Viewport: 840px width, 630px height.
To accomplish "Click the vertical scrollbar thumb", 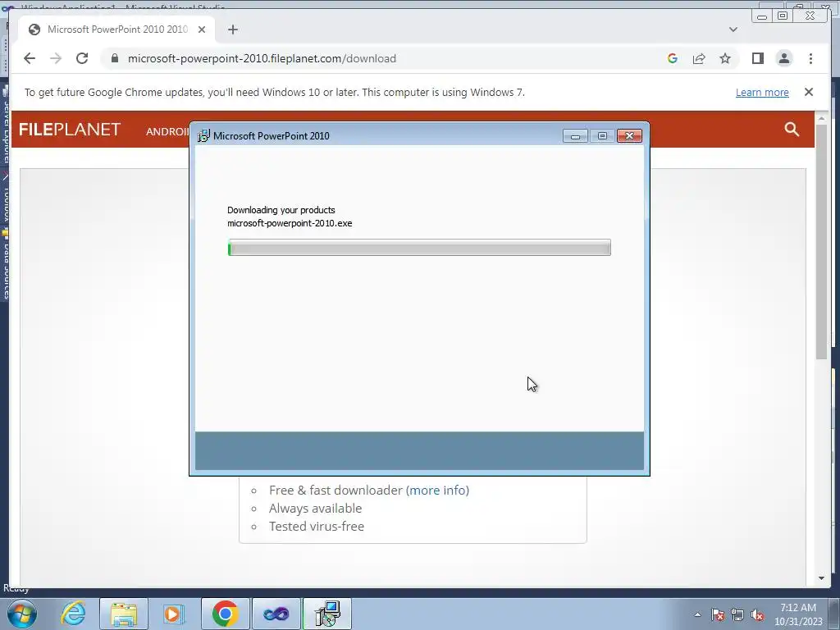I will 822,242.
